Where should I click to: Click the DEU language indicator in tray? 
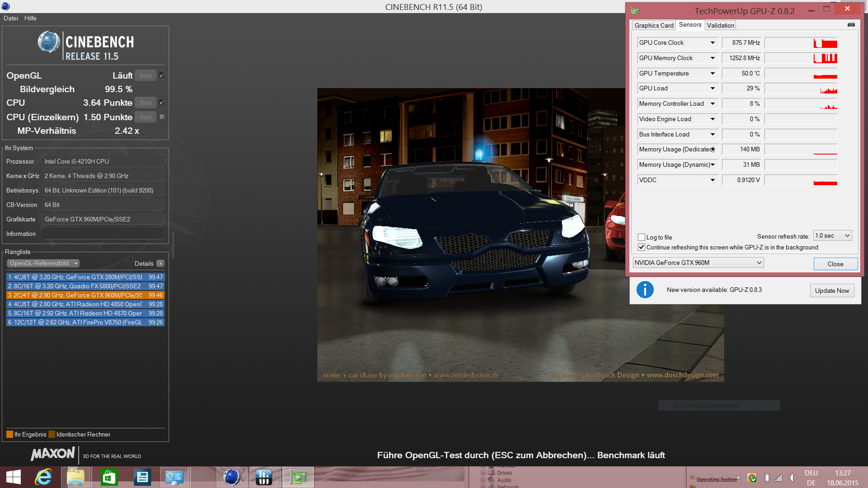click(x=811, y=473)
